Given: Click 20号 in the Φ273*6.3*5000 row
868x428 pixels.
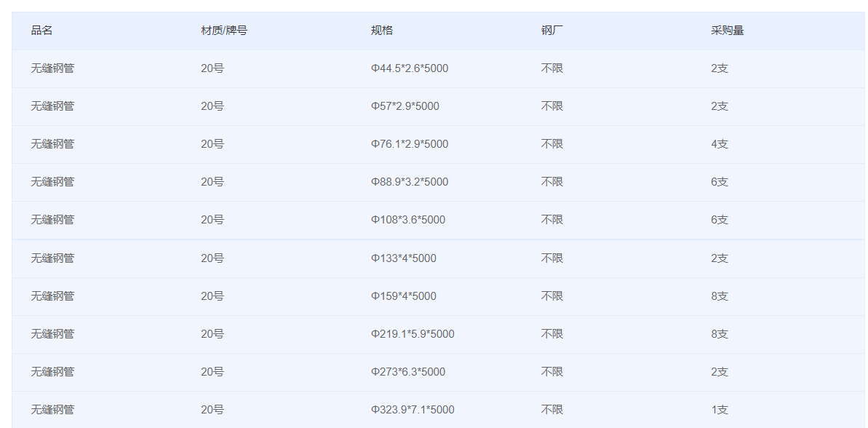Looking at the screenshot, I should click(x=212, y=372).
